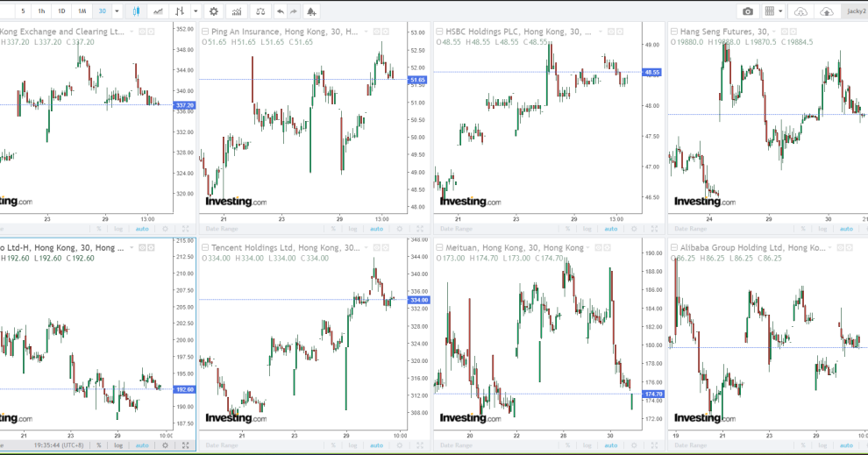Open the indicators icon in toolbar
This screenshot has height=455, width=868.
[x=237, y=11]
